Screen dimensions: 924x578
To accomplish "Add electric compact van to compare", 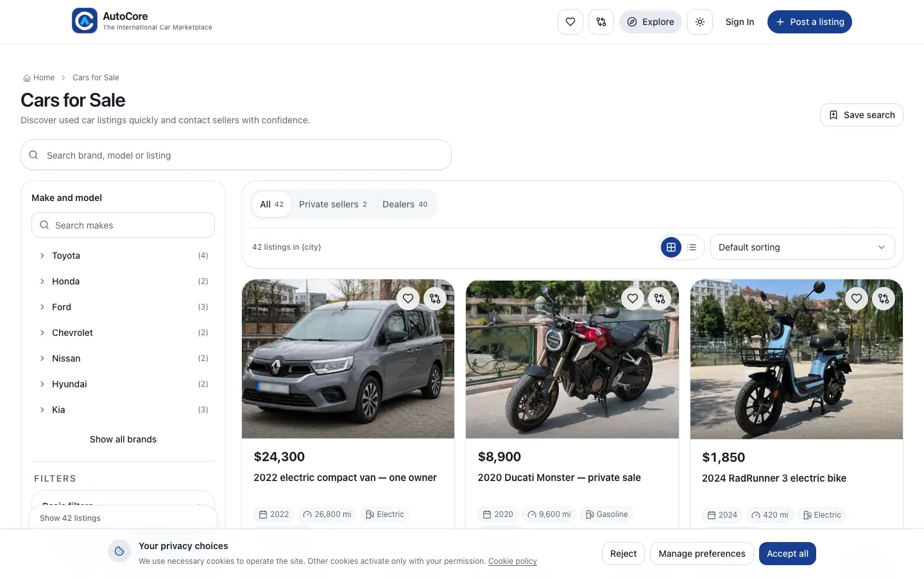I will click(435, 298).
